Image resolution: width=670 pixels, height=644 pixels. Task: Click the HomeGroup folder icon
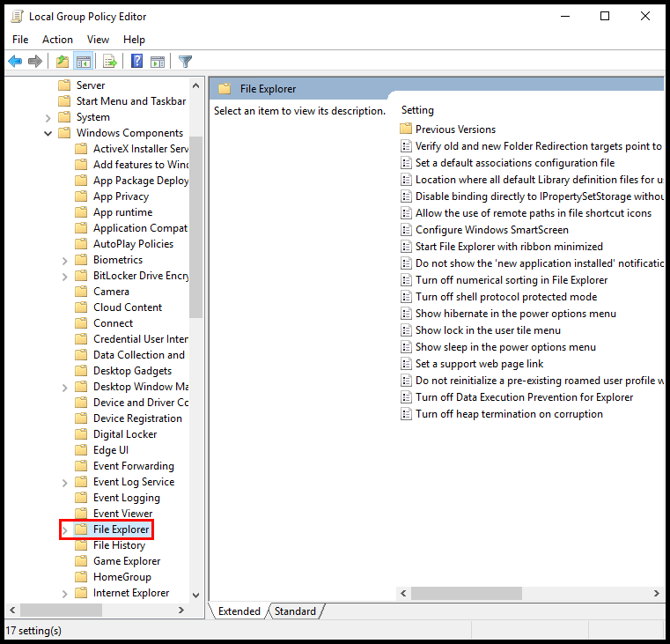click(81, 577)
